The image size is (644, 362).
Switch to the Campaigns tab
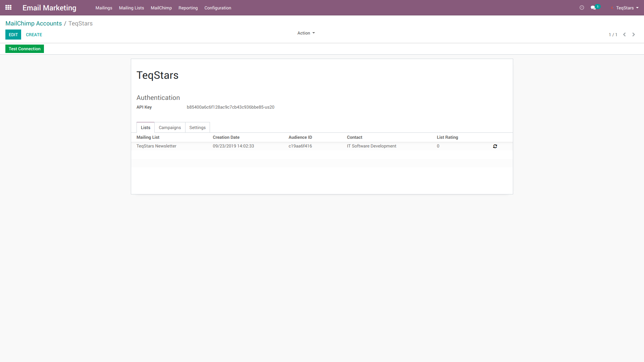170,127
